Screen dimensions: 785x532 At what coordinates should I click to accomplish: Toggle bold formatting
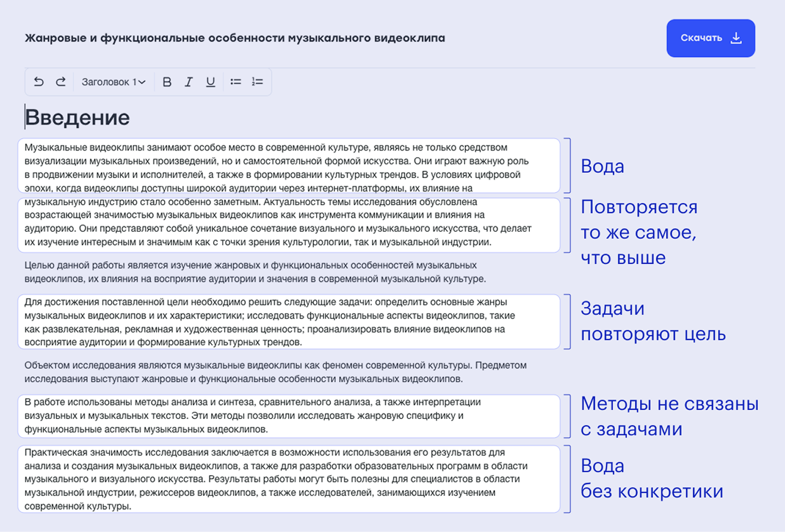[x=167, y=82]
